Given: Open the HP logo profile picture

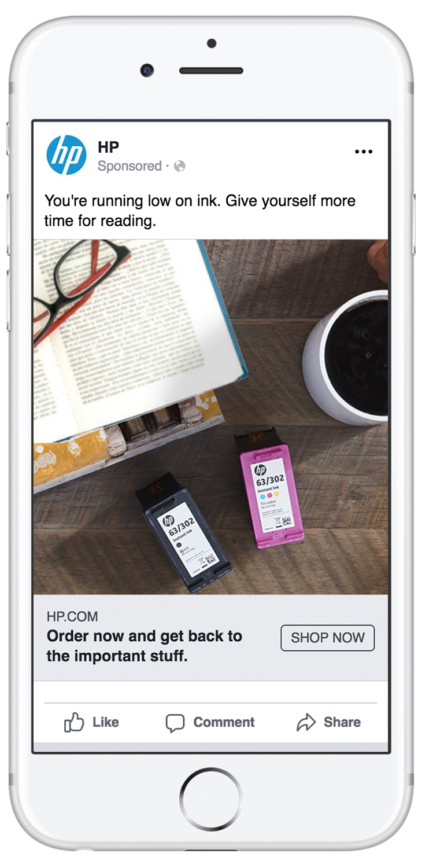Looking at the screenshot, I should (x=66, y=155).
